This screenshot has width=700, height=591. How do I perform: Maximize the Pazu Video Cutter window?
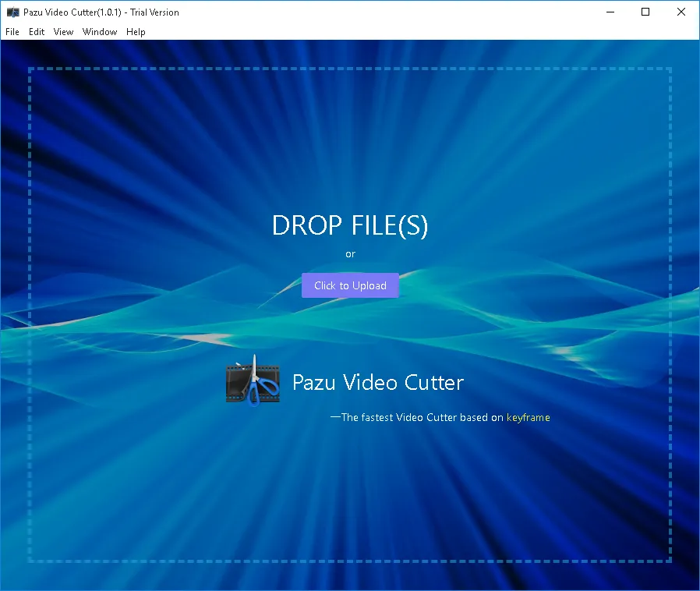point(645,12)
